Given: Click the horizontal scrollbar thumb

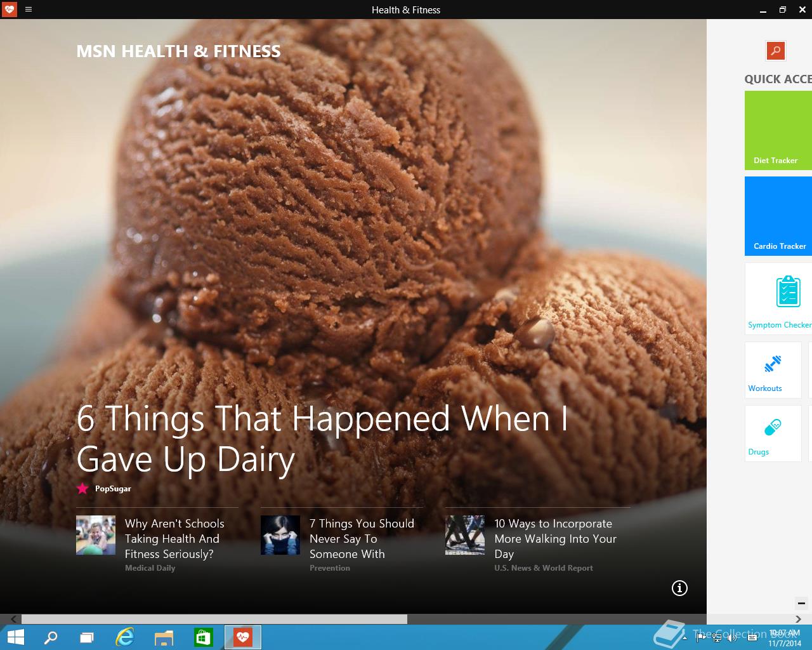Looking at the screenshot, I should coord(214,619).
